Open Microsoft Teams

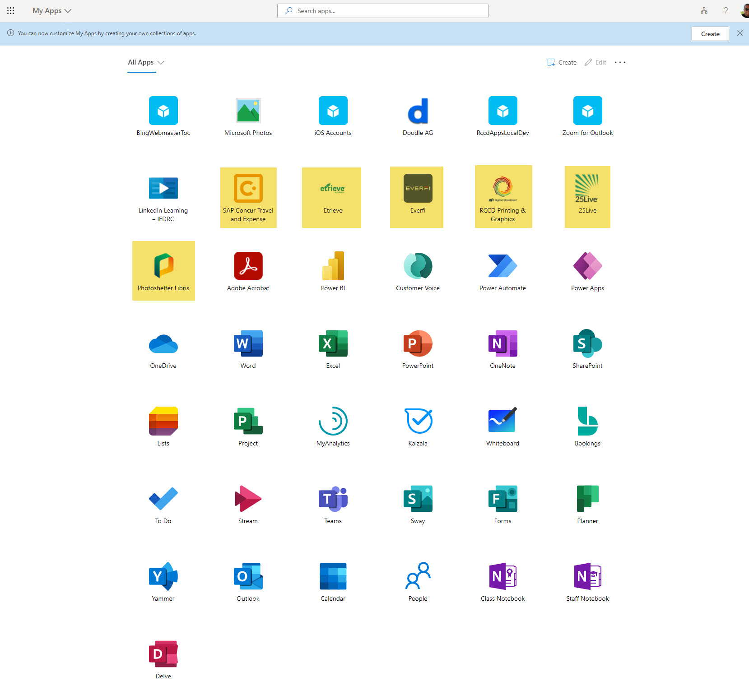click(x=333, y=505)
